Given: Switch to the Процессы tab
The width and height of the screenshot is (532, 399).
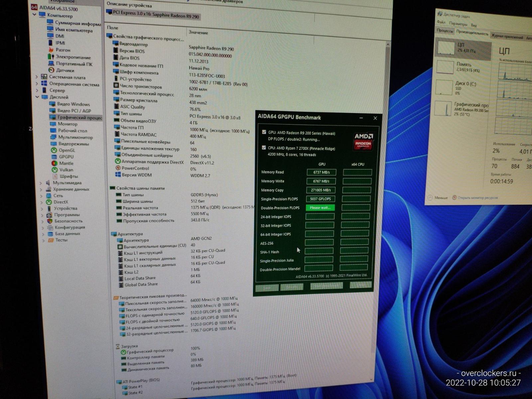Looking at the screenshot, I should pyautogui.click(x=445, y=31).
